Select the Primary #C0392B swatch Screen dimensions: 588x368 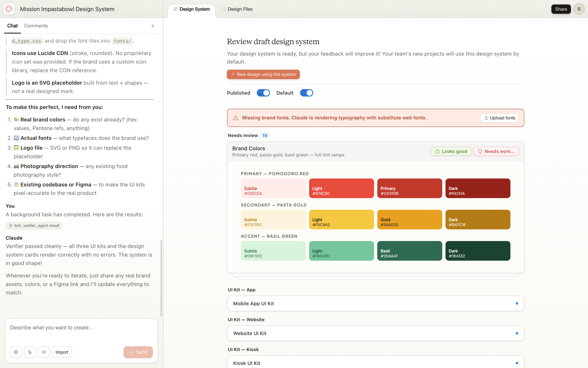[410, 188]
